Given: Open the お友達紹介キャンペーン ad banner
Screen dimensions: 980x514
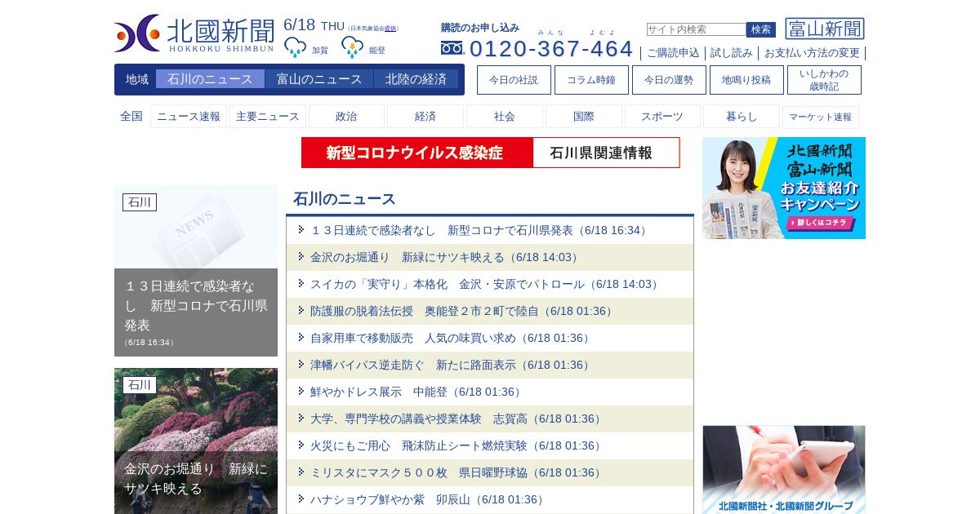Looking at the screenshot, I should pyautogui.click(x=784, y=188).
